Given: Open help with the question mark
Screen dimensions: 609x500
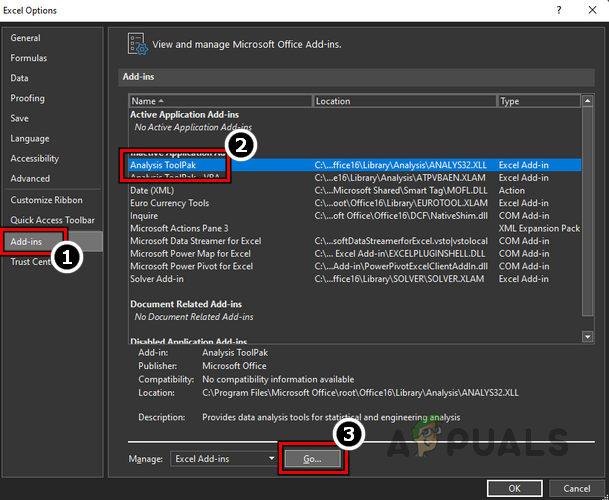Looking at the screenshot, I should click(x=559, y=10).
